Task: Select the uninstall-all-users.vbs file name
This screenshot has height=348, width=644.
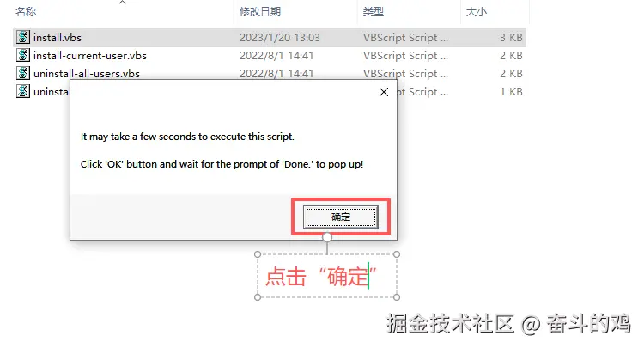Action: [x=87, y=74]
